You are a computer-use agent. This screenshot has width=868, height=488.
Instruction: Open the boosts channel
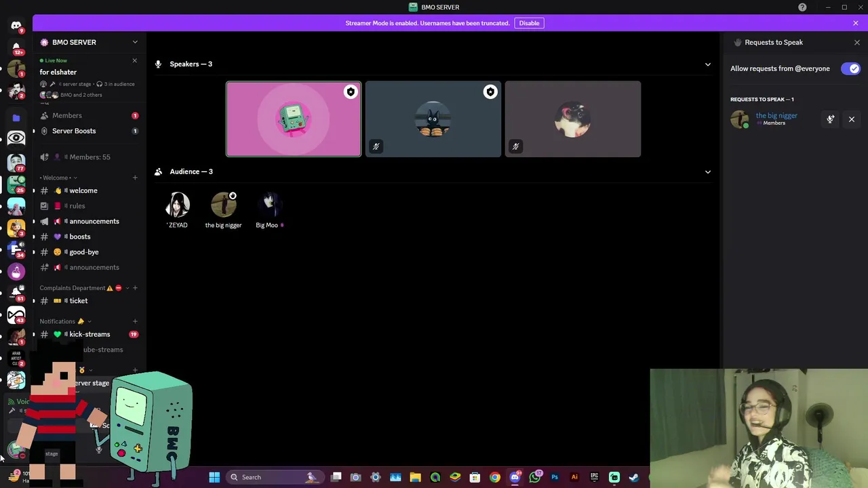[x=89, y=237]
